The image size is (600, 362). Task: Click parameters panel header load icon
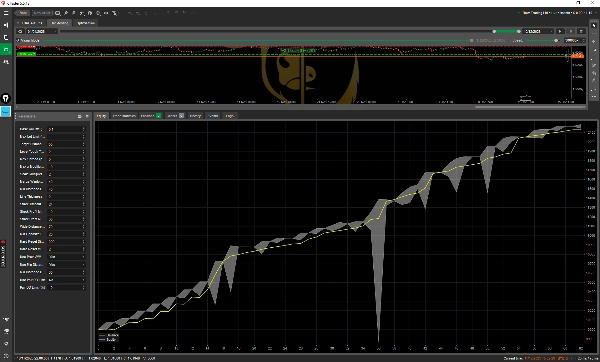[80, 116]
